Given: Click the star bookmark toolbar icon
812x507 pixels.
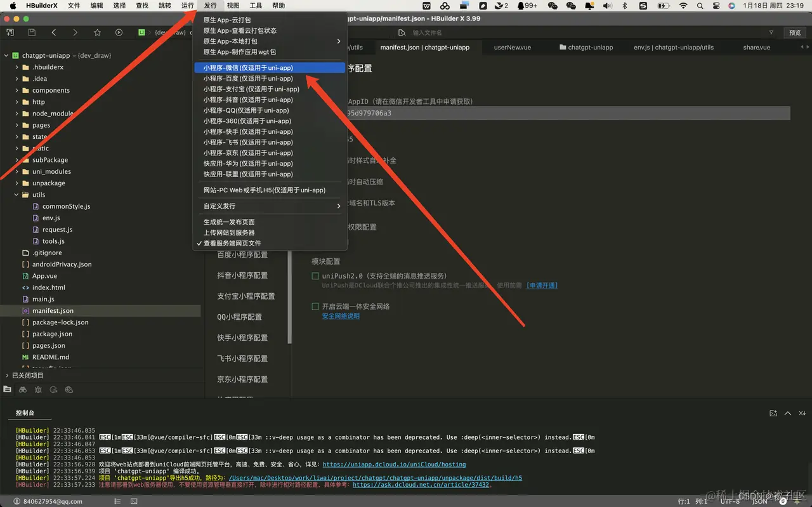Looking at the screenshot, I should coord(97,32).
